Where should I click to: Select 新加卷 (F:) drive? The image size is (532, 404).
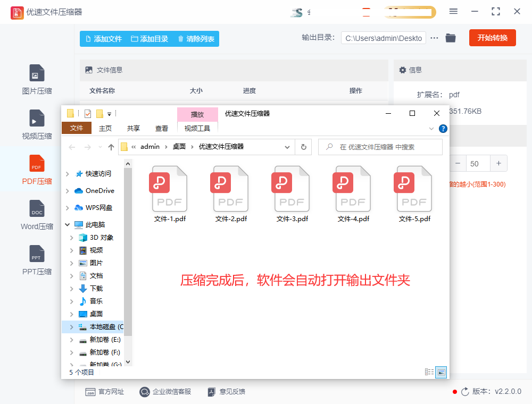point(99,352)
